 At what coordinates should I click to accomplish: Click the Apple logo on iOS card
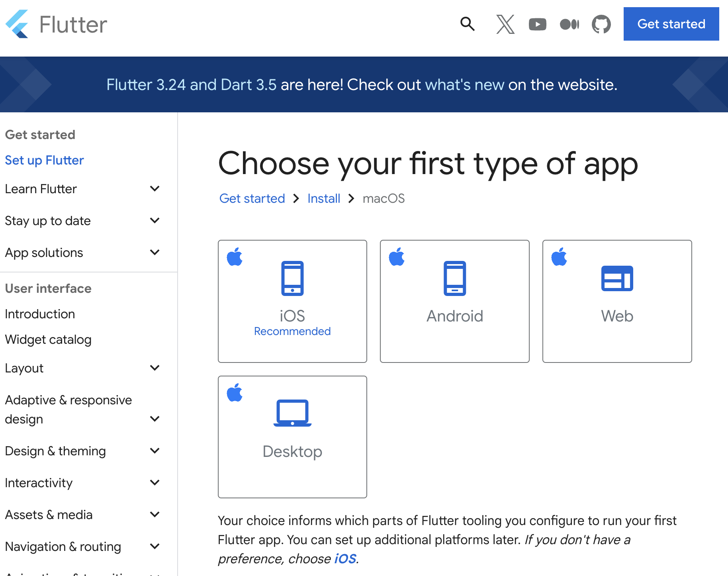click(235, 257)
